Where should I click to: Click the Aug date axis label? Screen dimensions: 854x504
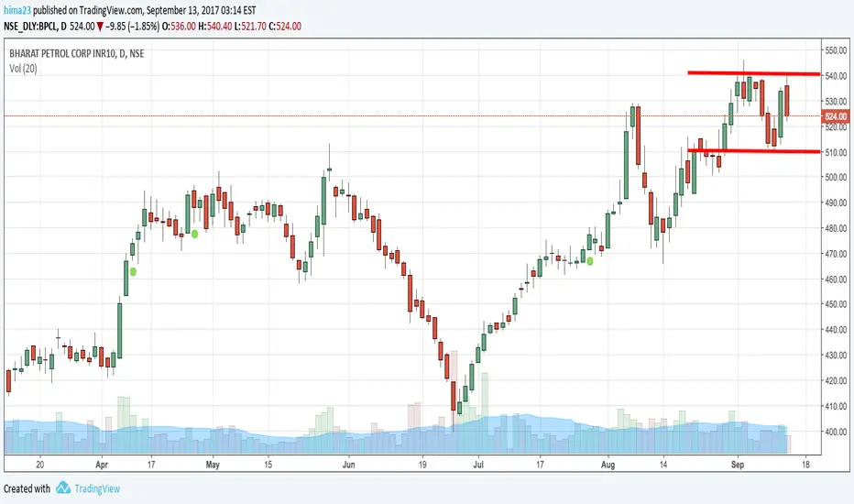point(608,465)
